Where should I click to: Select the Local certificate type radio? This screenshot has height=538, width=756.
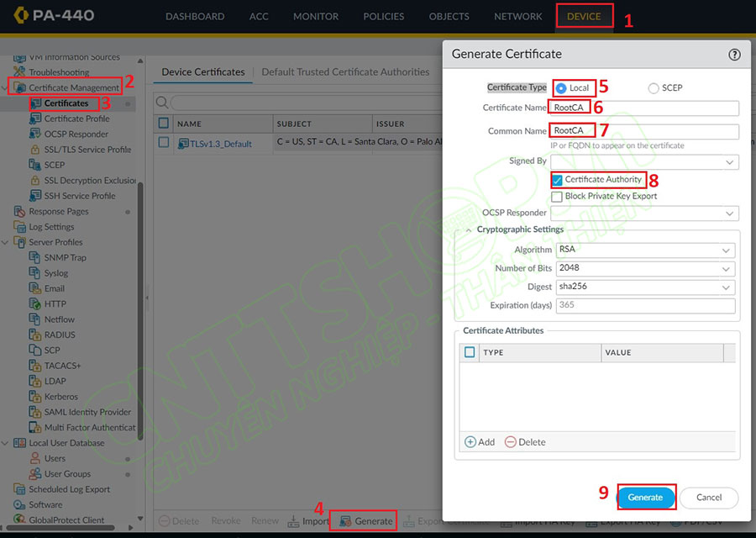(x=561, y=88)
